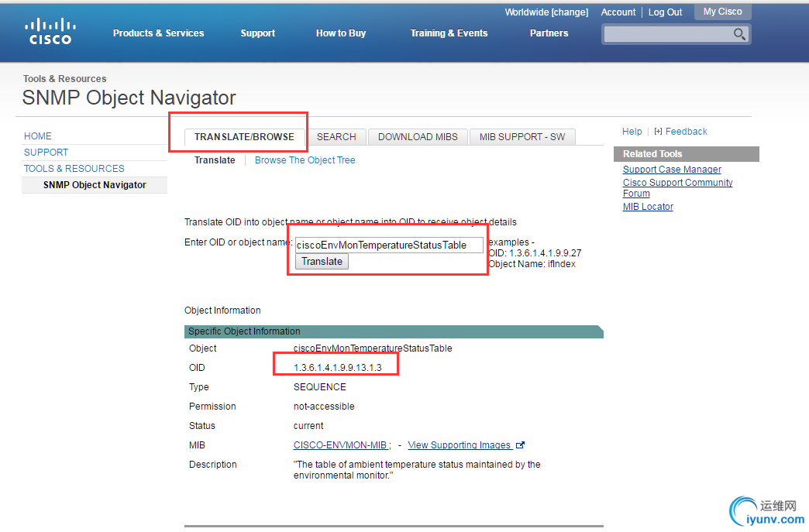Click the Translate sub-tab
809x532 pixels.
(215, 160)
